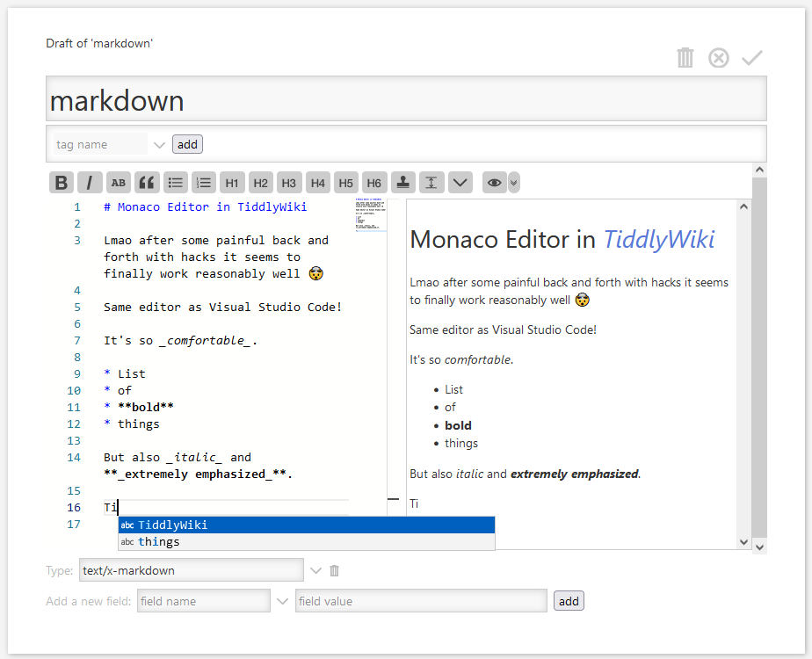Apply numbered list formatting
812x659 pixels.
(204, 183)
